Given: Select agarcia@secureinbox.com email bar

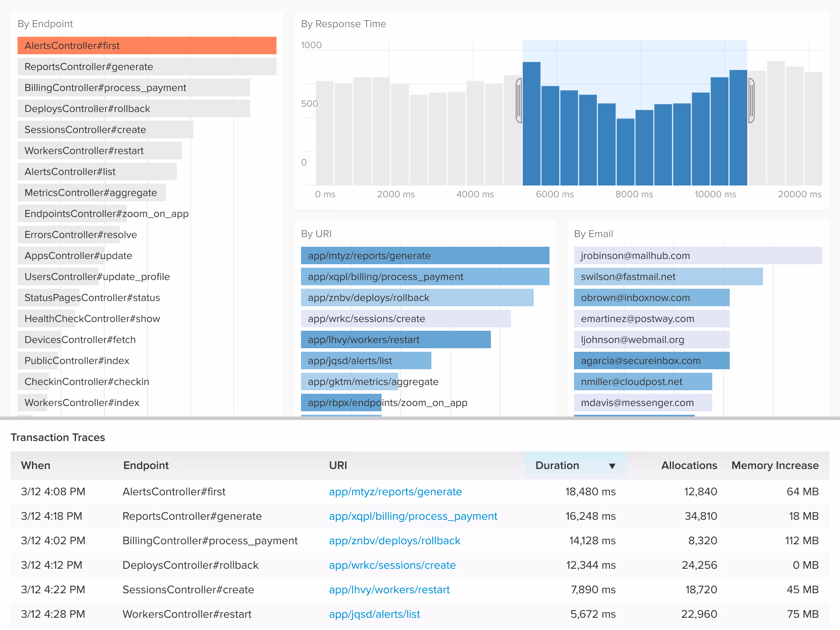Looking at the screenshot, I should [x=651, y=360].
